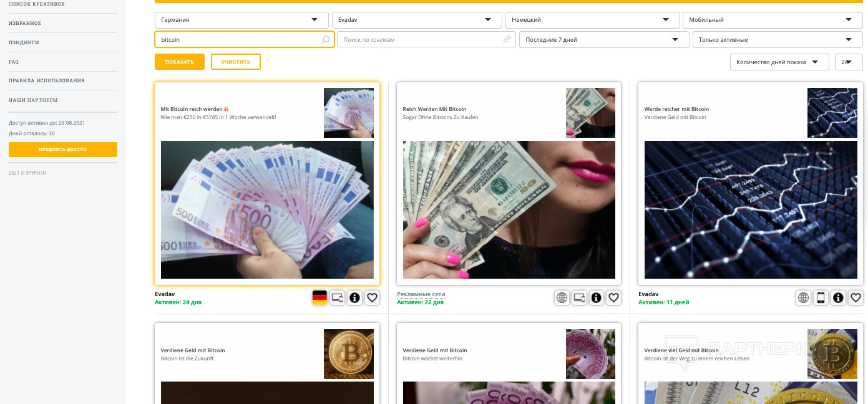The width and height of the screenshot is (868, 404).
Task: Click the status 'Активен: 11 дней'
Action: click(x=663, y=302)
